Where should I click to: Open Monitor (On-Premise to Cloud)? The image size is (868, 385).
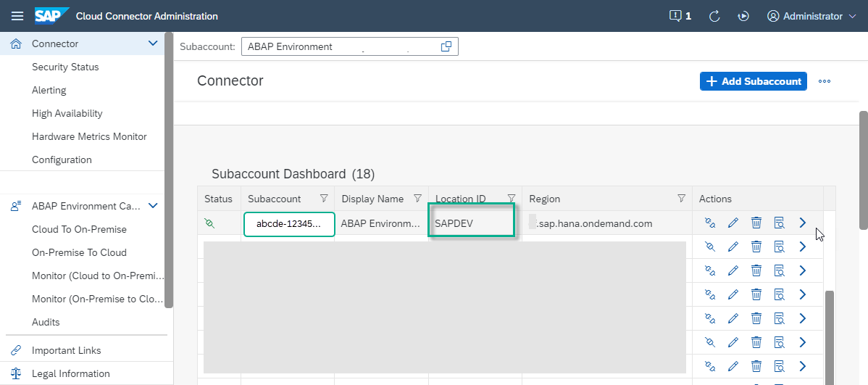coord(98,299)
